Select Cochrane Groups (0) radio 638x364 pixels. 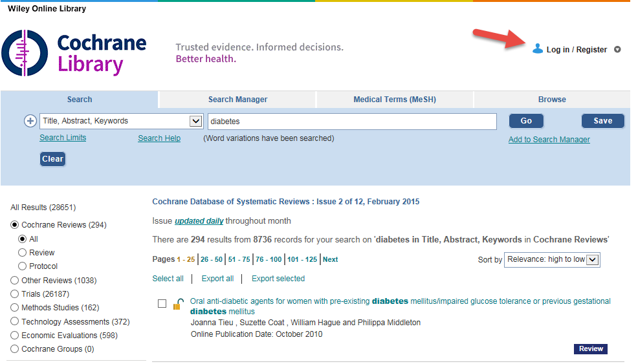(15, 349)
